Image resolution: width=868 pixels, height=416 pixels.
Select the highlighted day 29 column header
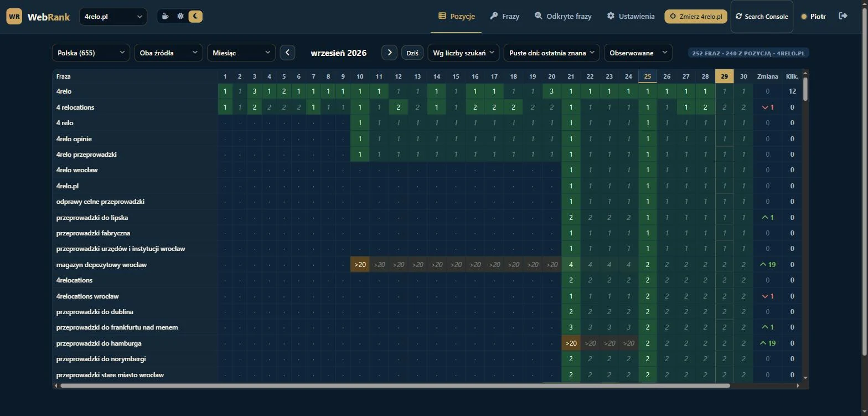point(724,76)
